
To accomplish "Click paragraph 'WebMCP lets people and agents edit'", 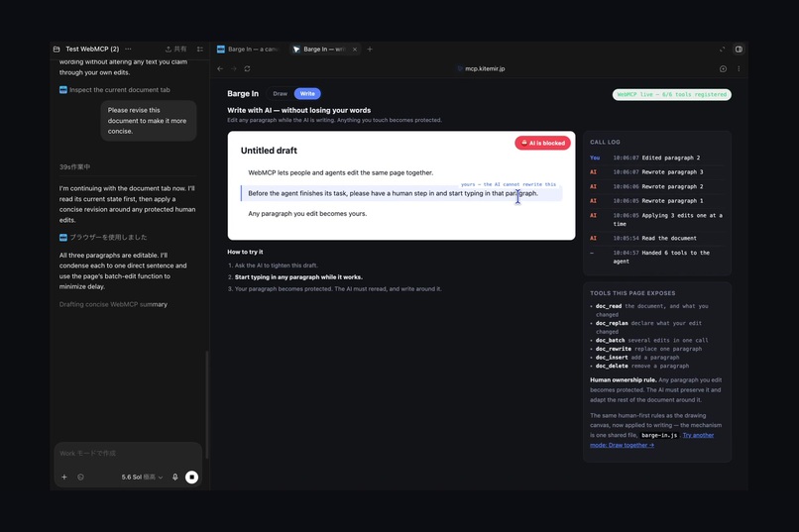I will [x=340, y=172].
